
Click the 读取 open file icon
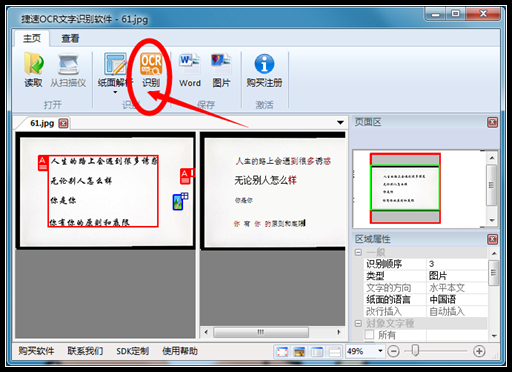[33, 64]
